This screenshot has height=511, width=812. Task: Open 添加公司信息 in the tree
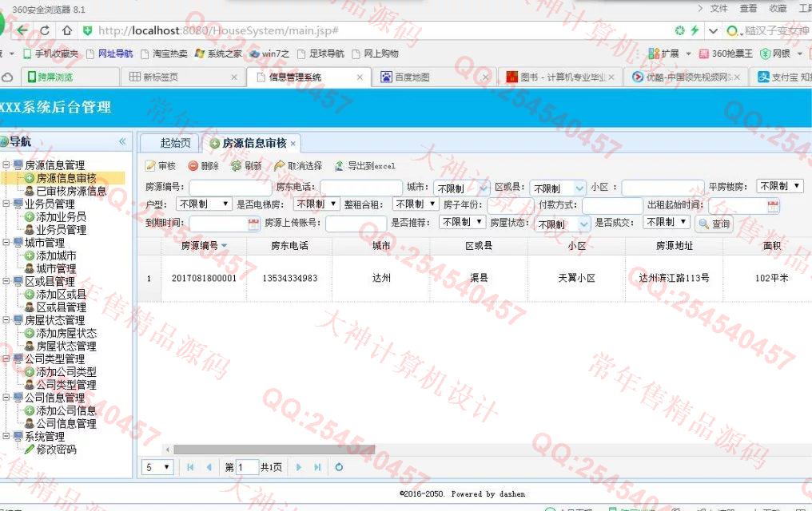coord(66,410)
